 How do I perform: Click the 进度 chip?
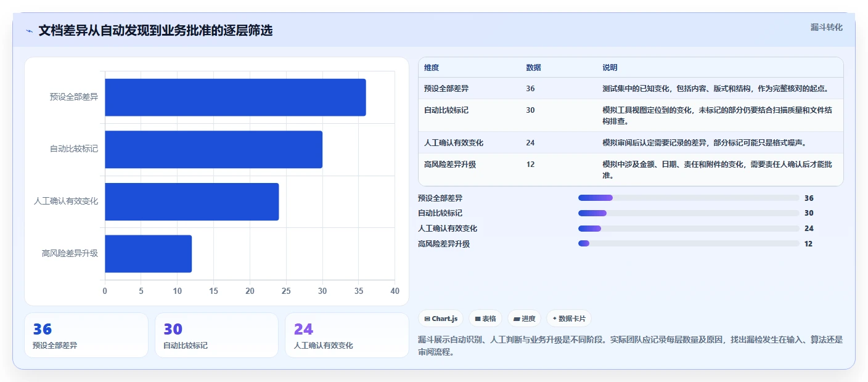[x=525, y=319]
